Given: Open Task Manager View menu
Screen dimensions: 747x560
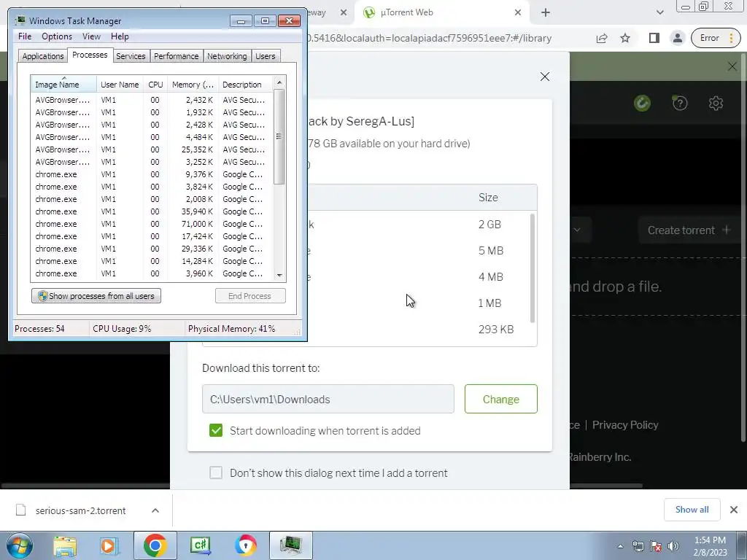Looking at the screenshot, I should pyautogui.click(x=91, y=36).
